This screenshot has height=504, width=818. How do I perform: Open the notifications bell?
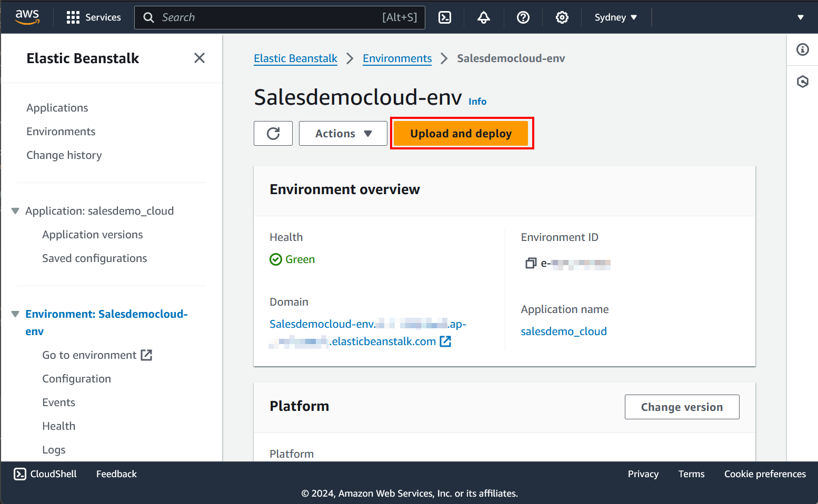tap(484, 17)
